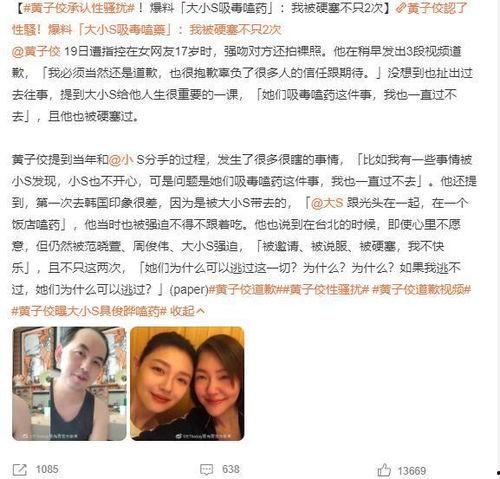Collapse post with 收起 link
The height and width of the screenshot is (479, 500).
[x=187, y=311]
